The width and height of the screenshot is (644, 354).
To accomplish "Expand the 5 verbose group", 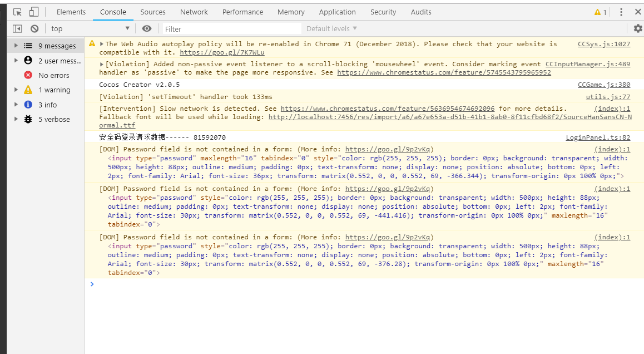I will click(x=16, y=119).
